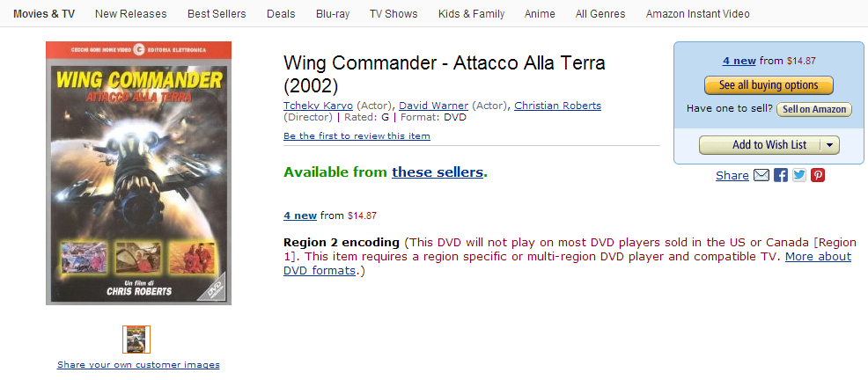Open Add to Wish List dropdown arrow
Image resolution: width=868 pixels, height=380 pixels.
click(829, 145)
